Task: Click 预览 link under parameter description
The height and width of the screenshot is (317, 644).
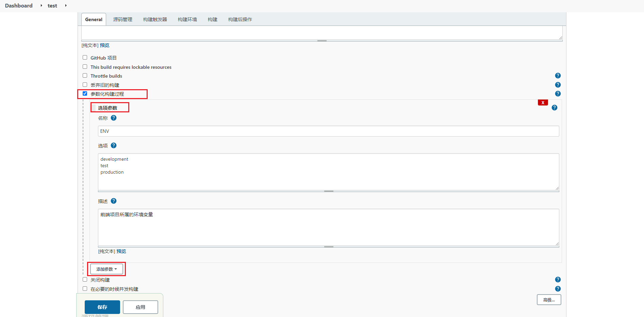Action: [x=121, y=251]
